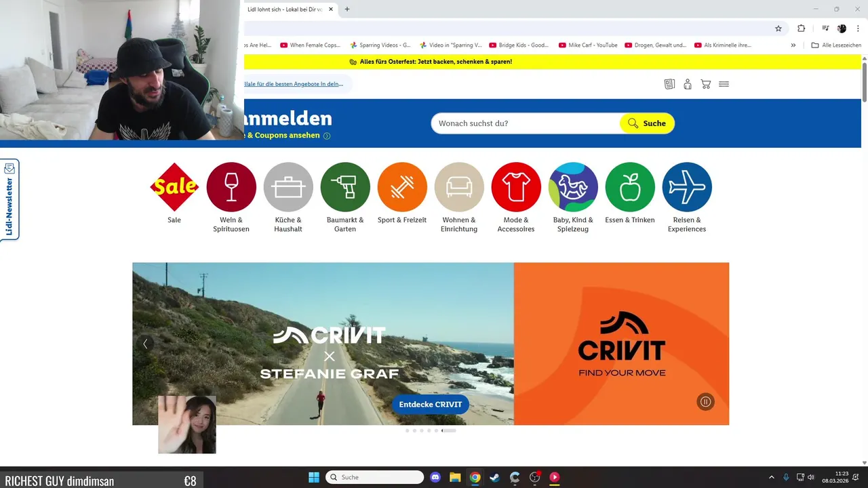Open Alle Lesezeichen folder
The height and width of the screenshot is (488, 868).
836,45
